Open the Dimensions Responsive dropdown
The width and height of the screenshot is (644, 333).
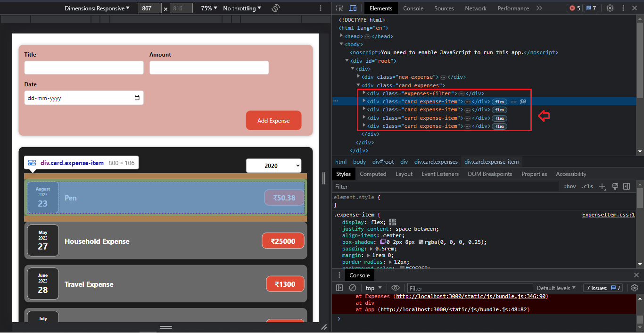click(97, 8)
